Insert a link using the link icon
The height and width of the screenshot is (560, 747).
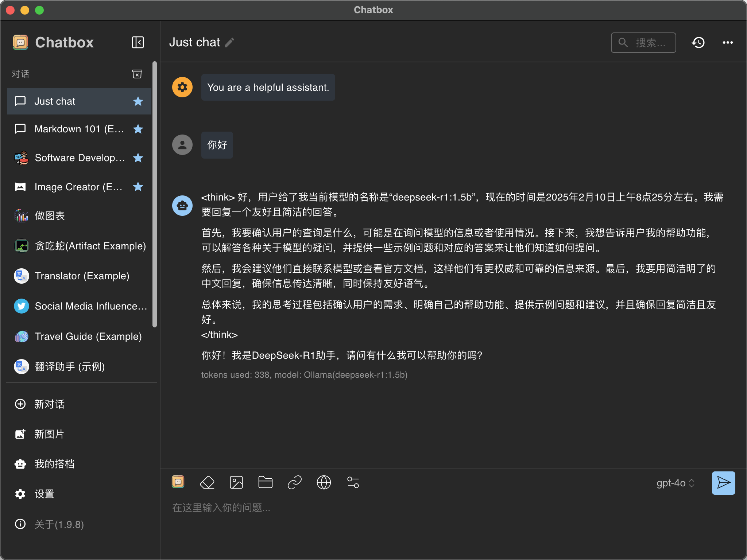[294, 482]
